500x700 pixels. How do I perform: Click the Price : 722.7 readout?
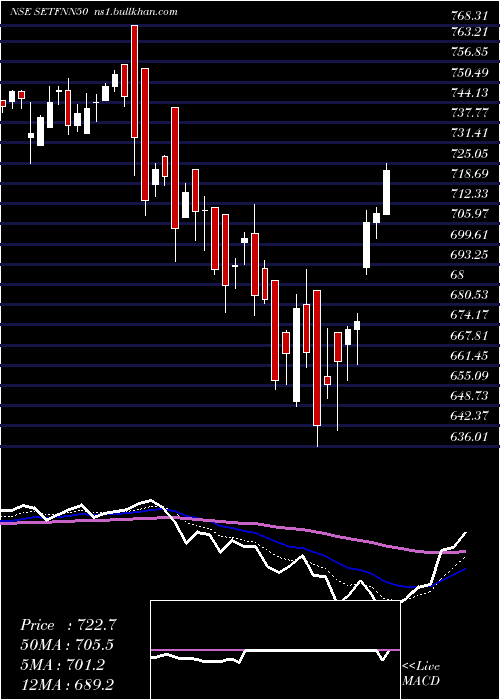point(68,625)
